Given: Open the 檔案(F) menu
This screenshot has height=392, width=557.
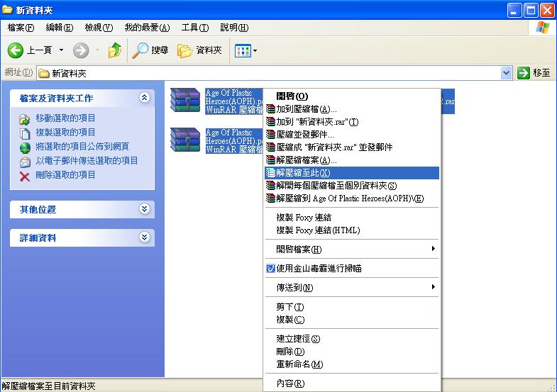Looking at the screenshot, I should pos(21,28).
